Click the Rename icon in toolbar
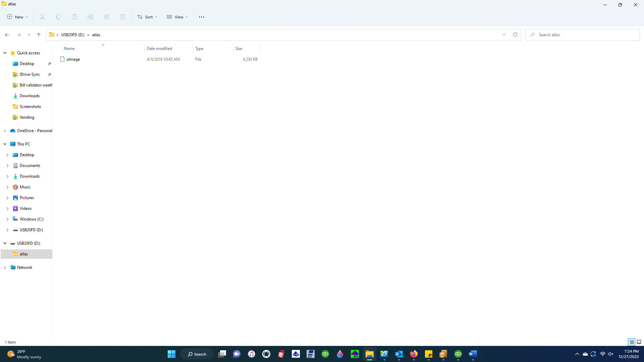The image size is (644, 362). (91, 17)
